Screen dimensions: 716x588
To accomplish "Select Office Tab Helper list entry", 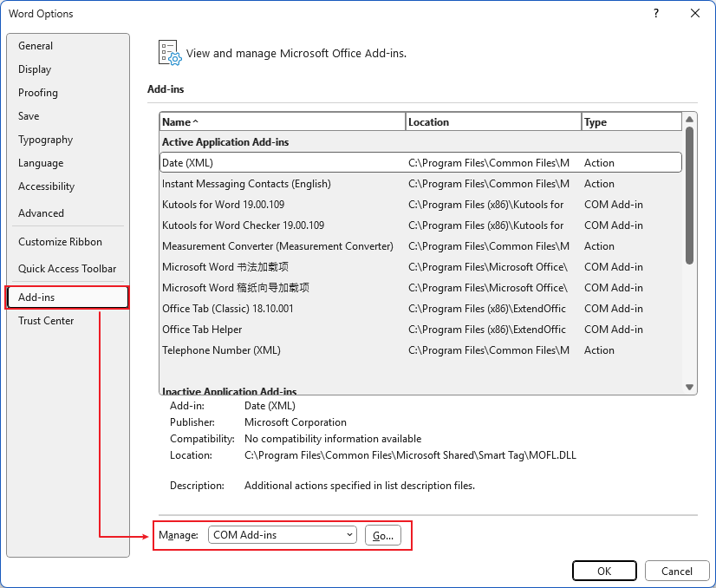I will [202, 330].
